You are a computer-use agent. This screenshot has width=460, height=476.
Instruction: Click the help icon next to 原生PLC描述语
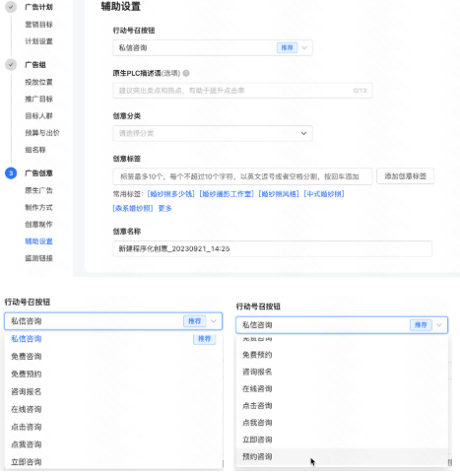pos(186,73)
